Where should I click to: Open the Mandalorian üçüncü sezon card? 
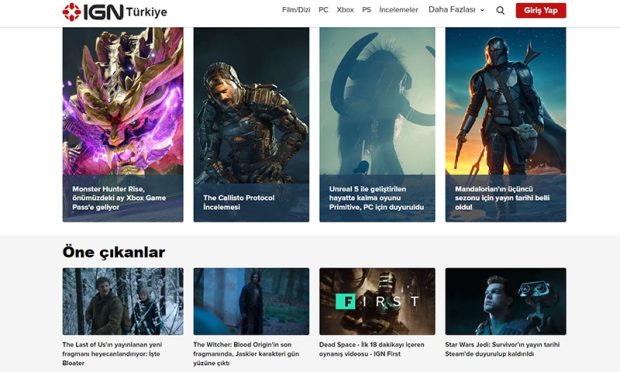tap(505, 125)
